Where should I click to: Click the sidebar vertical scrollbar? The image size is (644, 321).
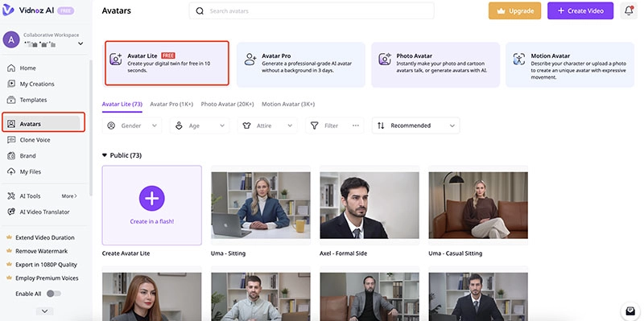coord(91,128)
